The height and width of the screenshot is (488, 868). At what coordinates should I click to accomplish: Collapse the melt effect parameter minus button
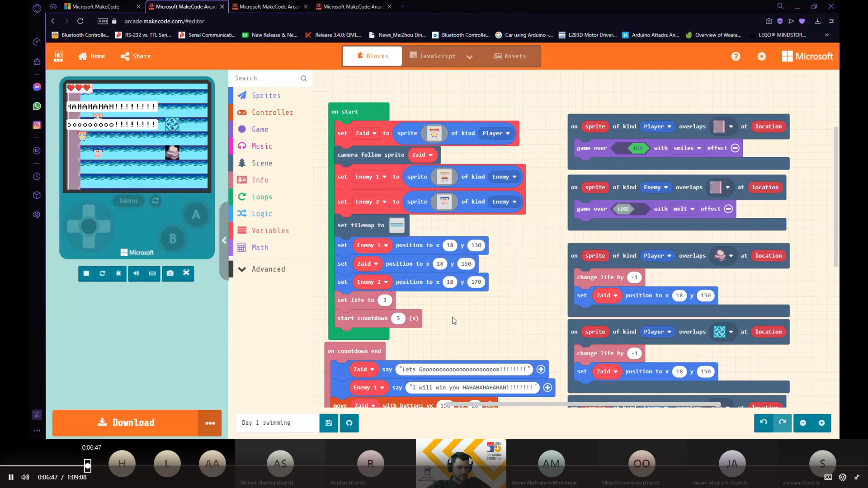pyautogui.click(x=728, y=209)
